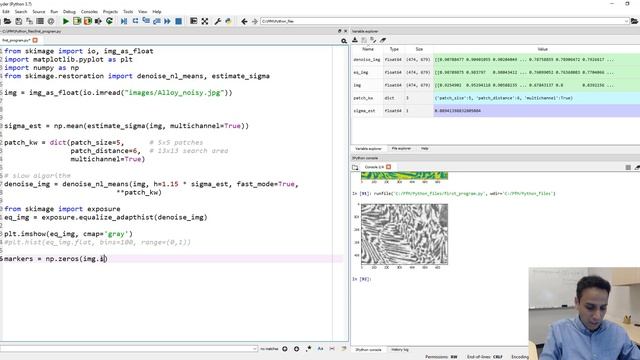Screen dimensions: 640x360
Task: Browse a working directory folder icon
Action: pos(634,21)
